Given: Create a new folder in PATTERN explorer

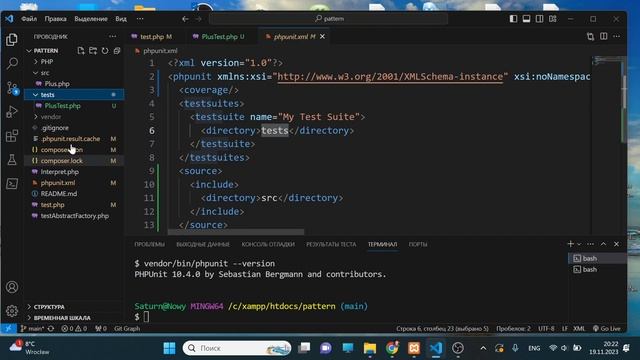Looking at the screenshot, I should point(93,51).
